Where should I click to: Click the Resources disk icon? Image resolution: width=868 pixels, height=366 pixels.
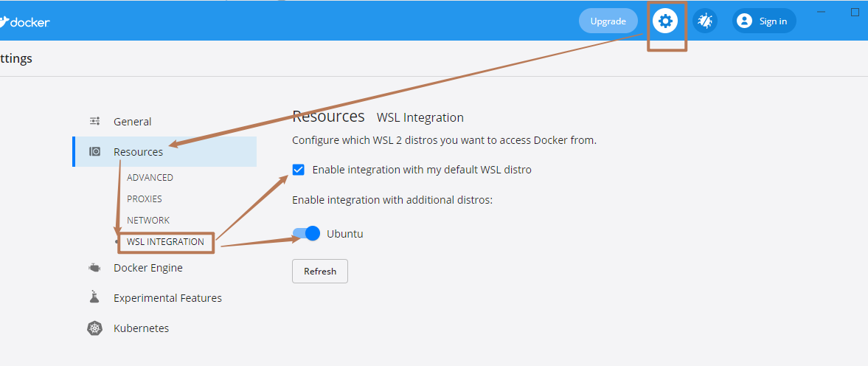tap(94, 151)
